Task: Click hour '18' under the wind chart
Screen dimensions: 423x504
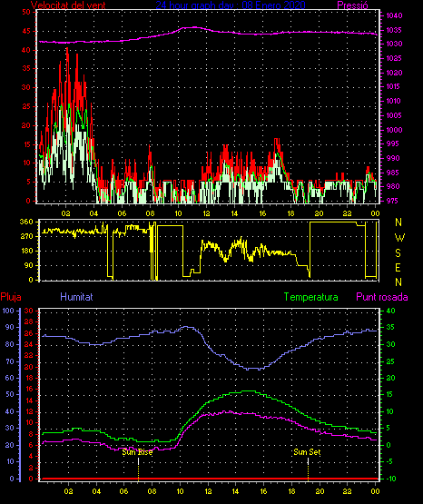Action: [x=290, y=213]
